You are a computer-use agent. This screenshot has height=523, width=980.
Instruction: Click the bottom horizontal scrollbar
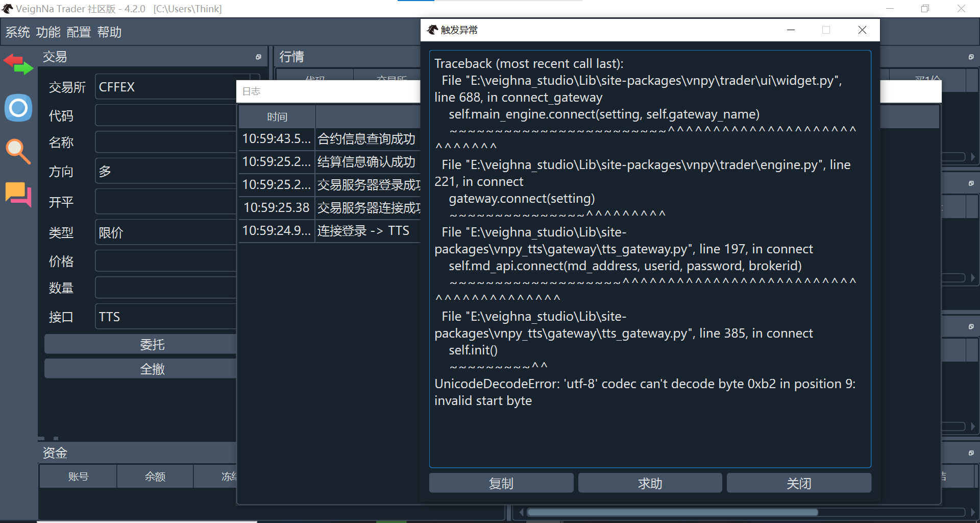coord(672,512)
